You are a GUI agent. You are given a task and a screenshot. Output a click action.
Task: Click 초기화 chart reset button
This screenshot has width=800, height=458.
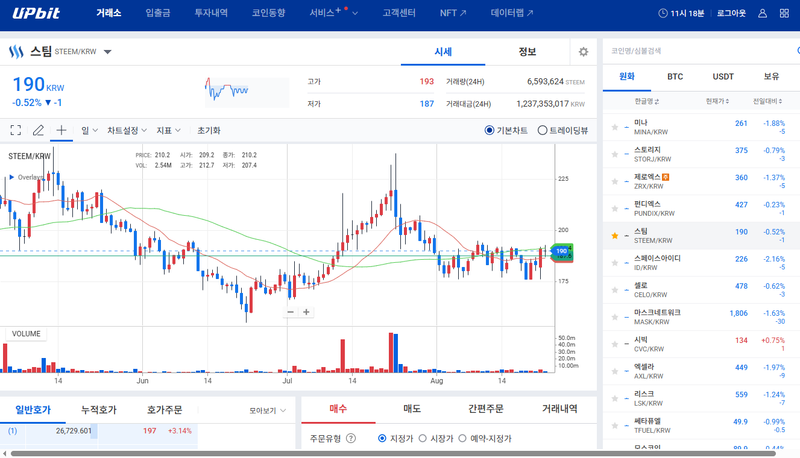click(209, 130)
